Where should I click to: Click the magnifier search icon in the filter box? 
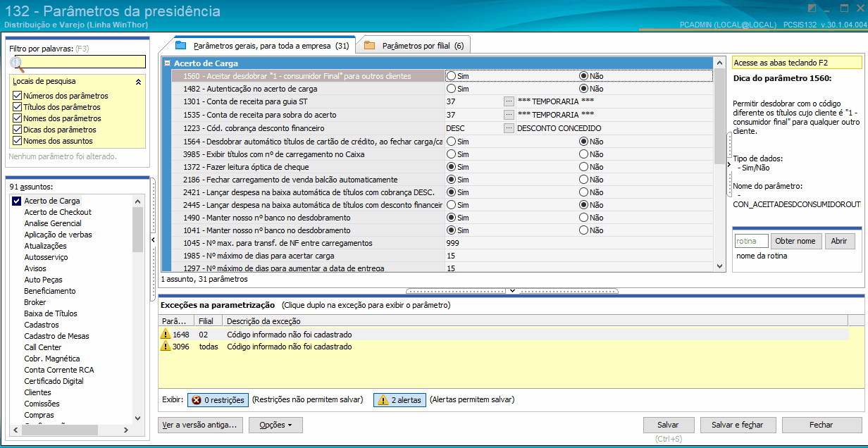[16, 63]
